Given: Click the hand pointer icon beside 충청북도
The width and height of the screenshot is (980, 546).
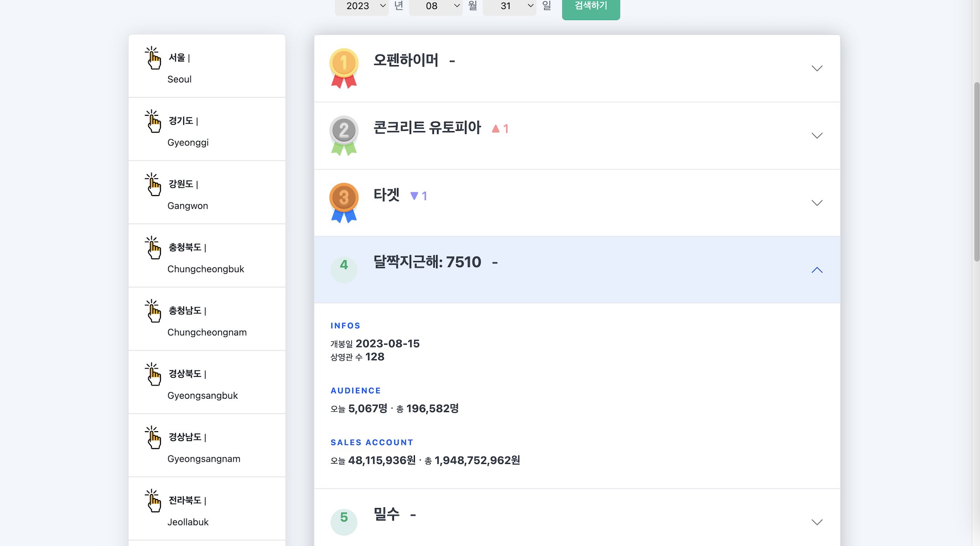Looking at the screenshot, I should tap(153, 248).
